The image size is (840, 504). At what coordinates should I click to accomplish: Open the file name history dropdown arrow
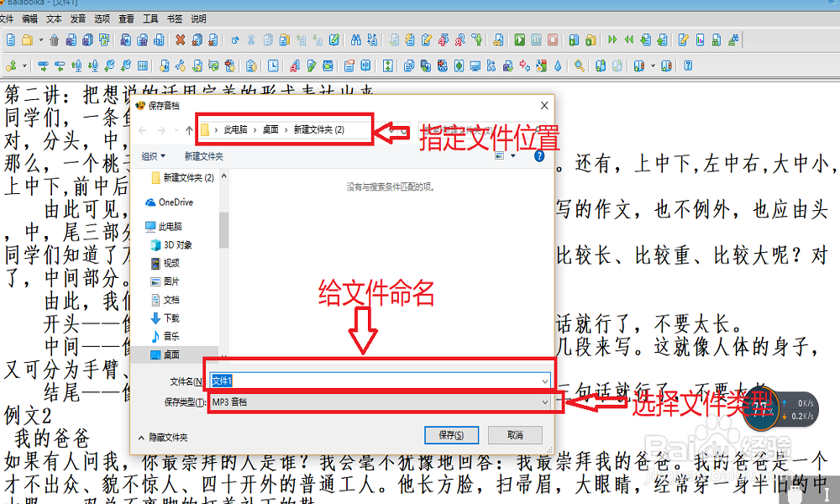pyautogui.click(x=545, y=381)
